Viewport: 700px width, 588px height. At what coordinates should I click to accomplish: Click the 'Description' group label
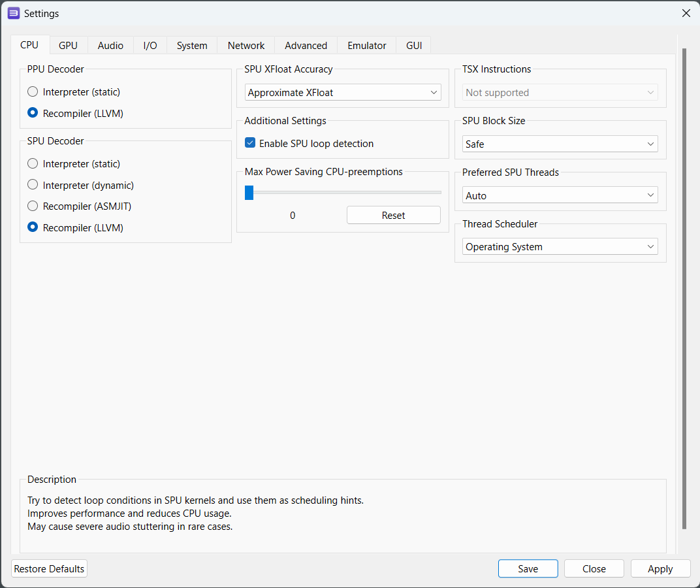tap(52, 480)
